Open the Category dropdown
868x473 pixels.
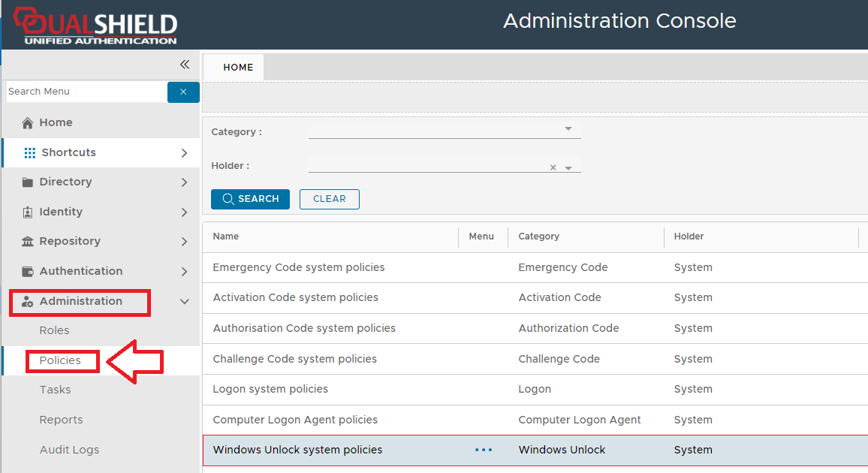(568, 129)
